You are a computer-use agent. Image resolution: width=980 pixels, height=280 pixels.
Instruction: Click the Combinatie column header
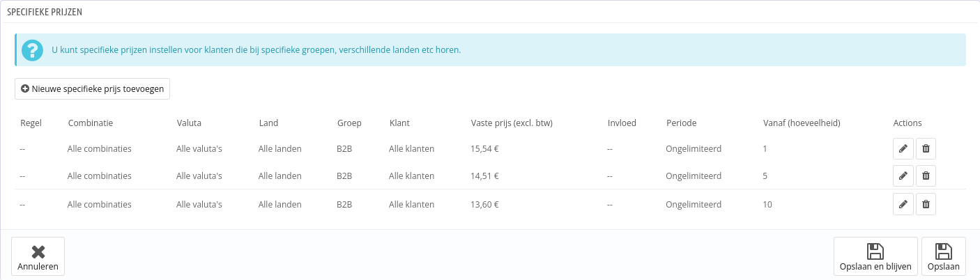91,123
